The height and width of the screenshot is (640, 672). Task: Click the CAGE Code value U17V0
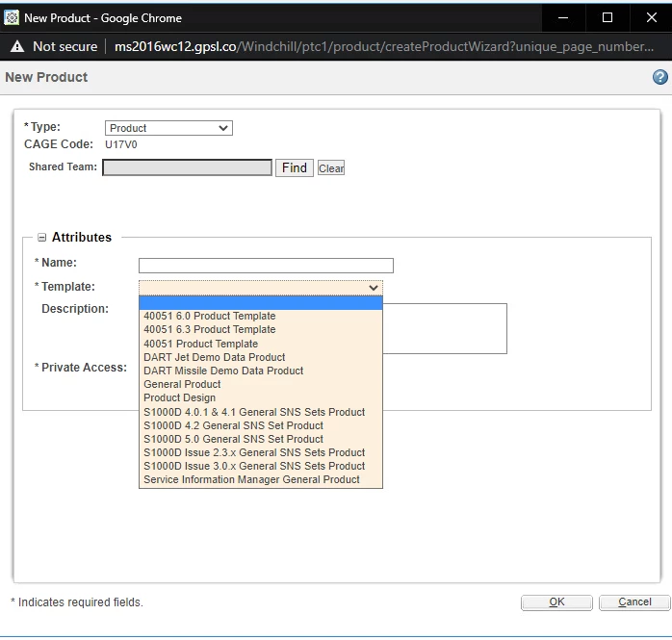click(x=121, y=144)
